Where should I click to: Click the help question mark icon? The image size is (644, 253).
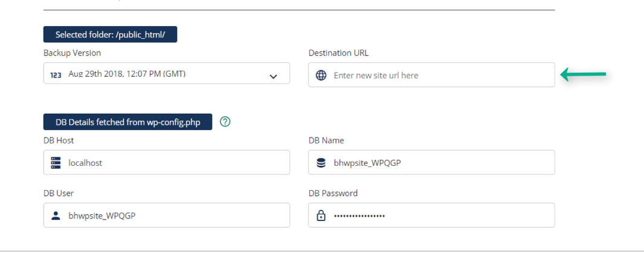tap(225, 122)
